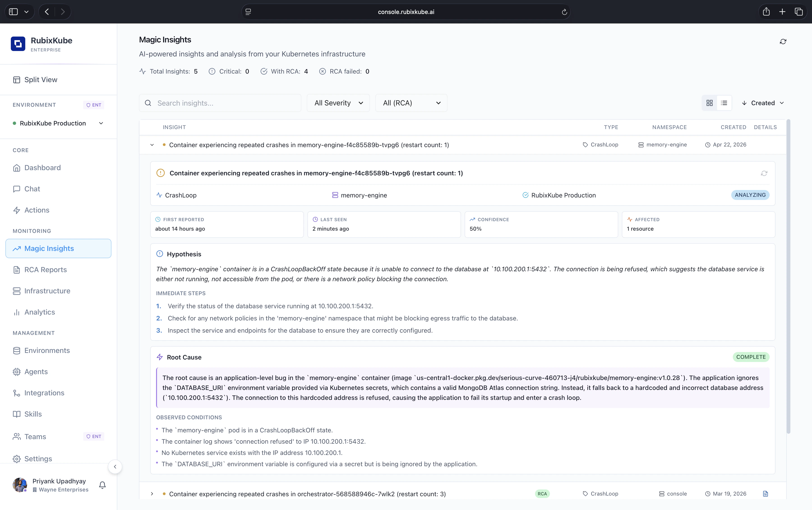This screenshot has width=812, height=510.
Task: Switch to grid view layout
Action: tap(709, 102)
